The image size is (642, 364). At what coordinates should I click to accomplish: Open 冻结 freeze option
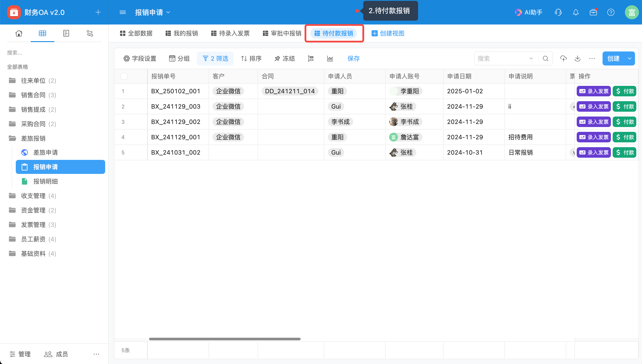(x=285, y=58)
